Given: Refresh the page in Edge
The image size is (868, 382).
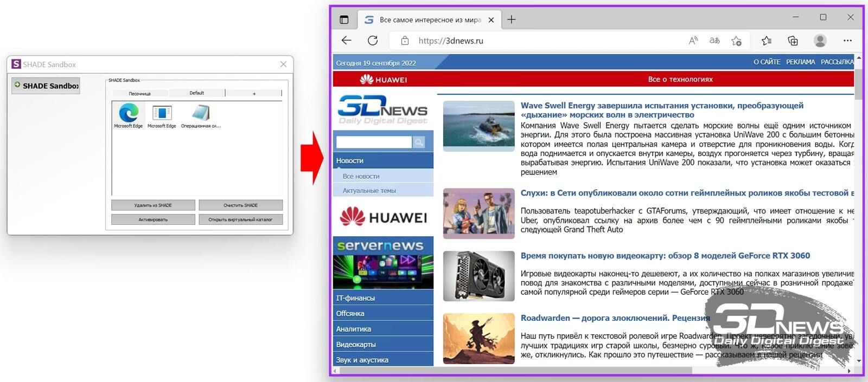Looking at the screenshot, I should (x=373, y=41).
